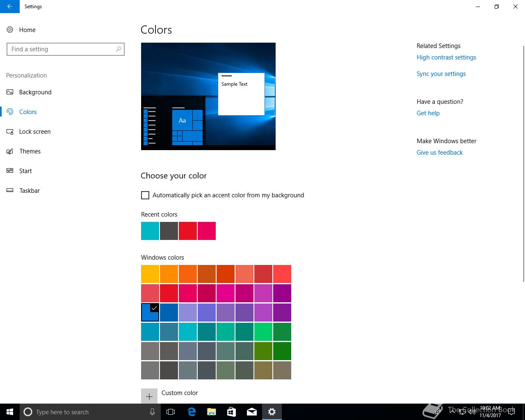This screenshot has height=420, width=525.
Task: Open the Background personalization page
Action: 35,92
